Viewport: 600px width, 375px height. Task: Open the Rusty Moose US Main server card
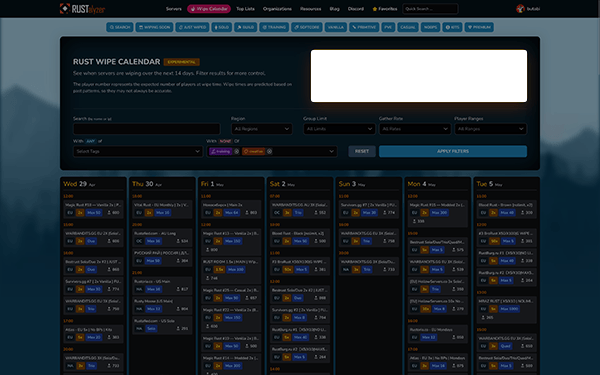click(x=162, y=305)
